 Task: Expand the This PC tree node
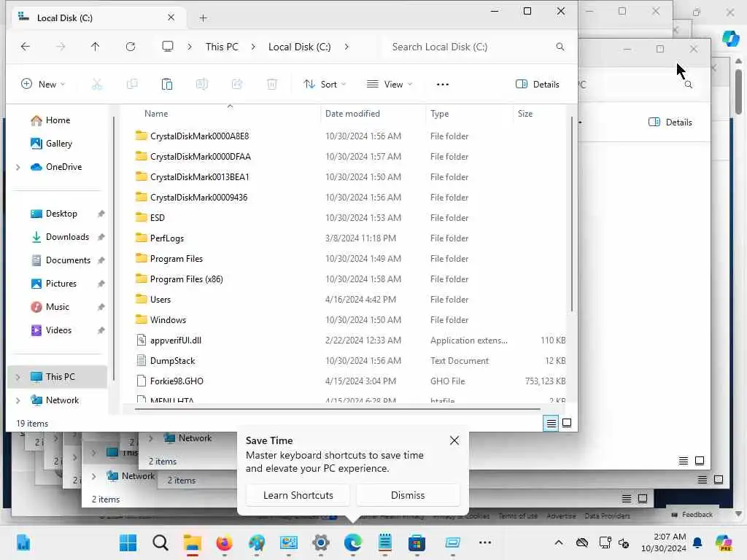[x=18, y=377]
